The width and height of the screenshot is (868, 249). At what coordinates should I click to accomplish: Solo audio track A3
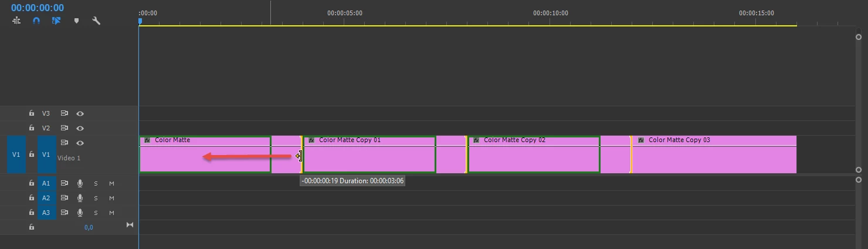click(x=96, y=213)
